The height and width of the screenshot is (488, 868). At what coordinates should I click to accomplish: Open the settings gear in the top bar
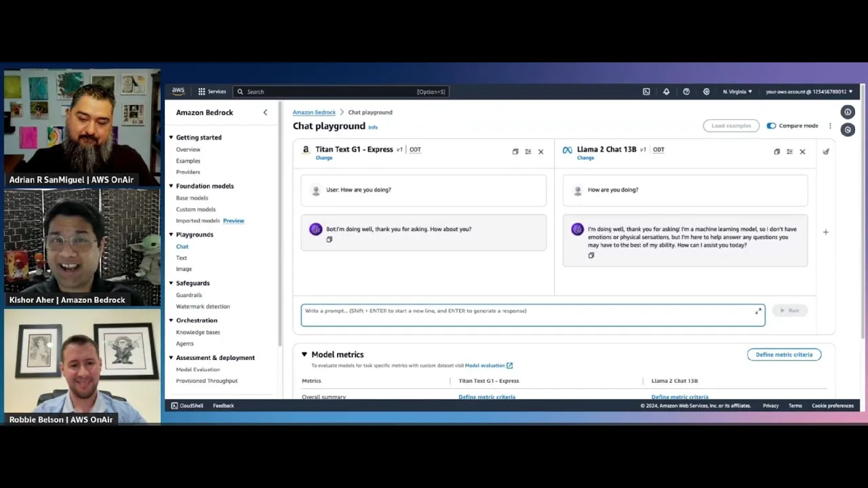pyautogui.click(x=707, y=91)
